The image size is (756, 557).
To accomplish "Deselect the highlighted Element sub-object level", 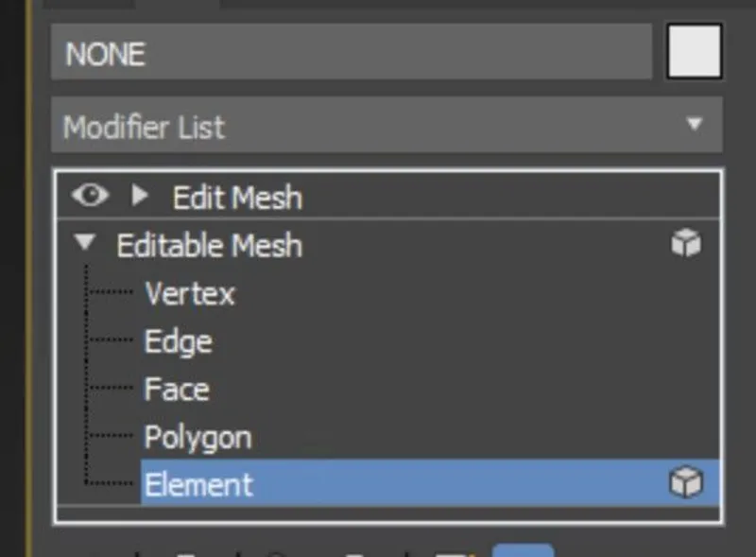I will pyautogui.click(x=198, y=483).
